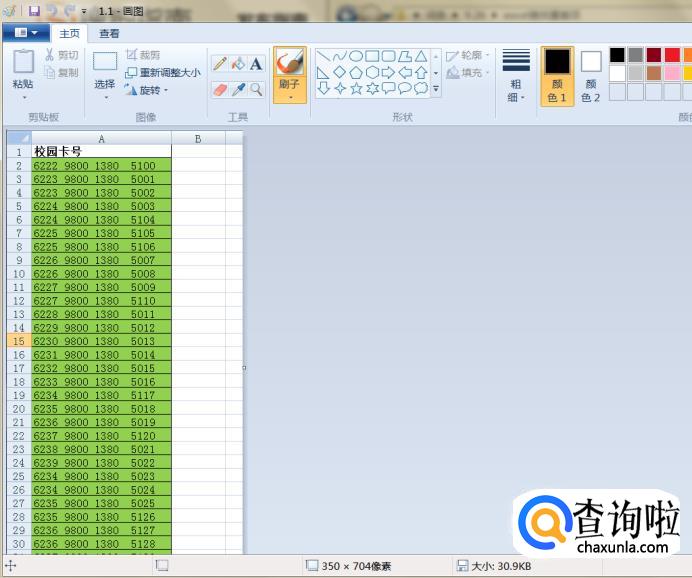Click the Copy button
The width and height of the screenshot is (692, 578).
[x=61, y=72]
